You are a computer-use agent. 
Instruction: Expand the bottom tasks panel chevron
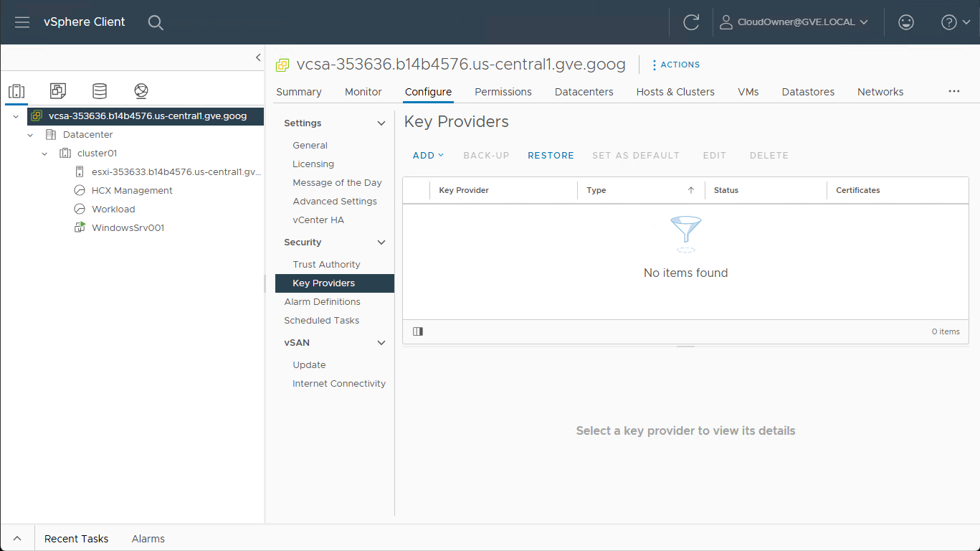coord(17,539)
